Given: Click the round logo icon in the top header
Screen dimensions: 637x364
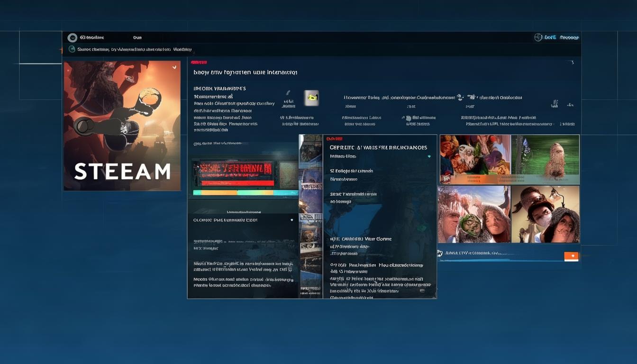Looking at the screenshot, I should coord(72,37).
